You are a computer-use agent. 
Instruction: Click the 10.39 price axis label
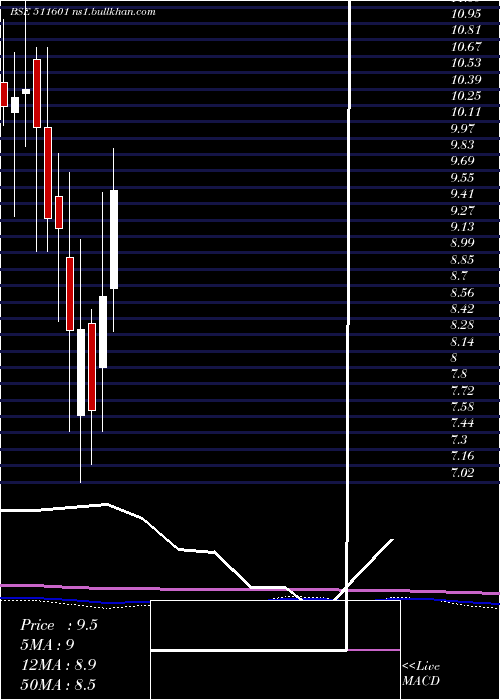pyautogui.click(x=466, y=79)
